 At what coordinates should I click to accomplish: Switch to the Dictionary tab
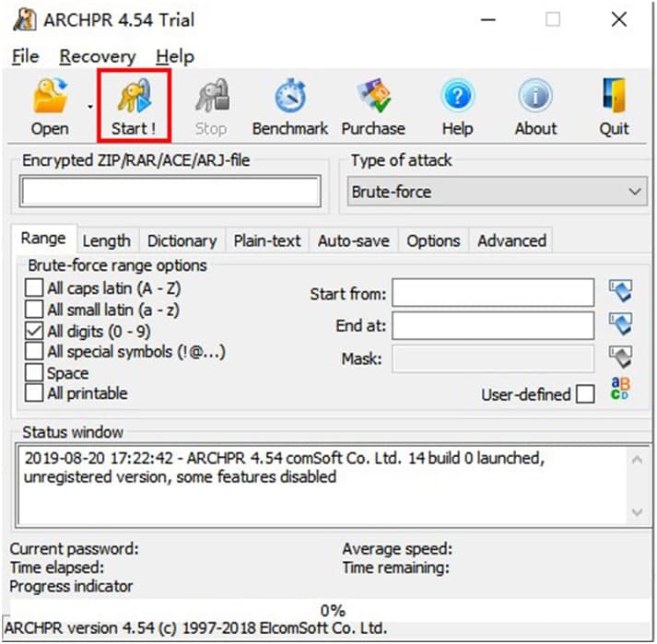tap(182, 240)
